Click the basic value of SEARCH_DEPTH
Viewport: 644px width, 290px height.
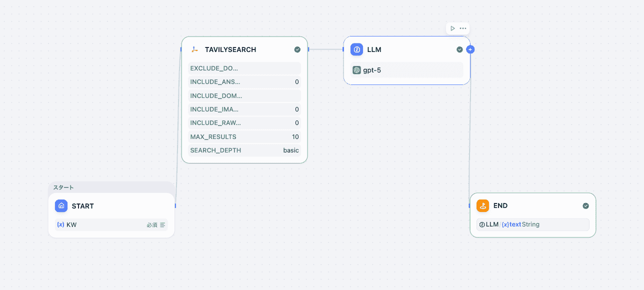coord(291,150)
